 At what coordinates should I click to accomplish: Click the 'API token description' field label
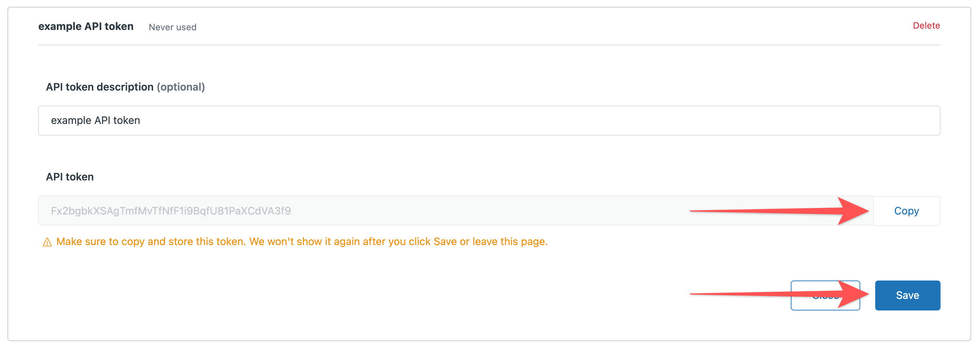(x=100, y=87)
